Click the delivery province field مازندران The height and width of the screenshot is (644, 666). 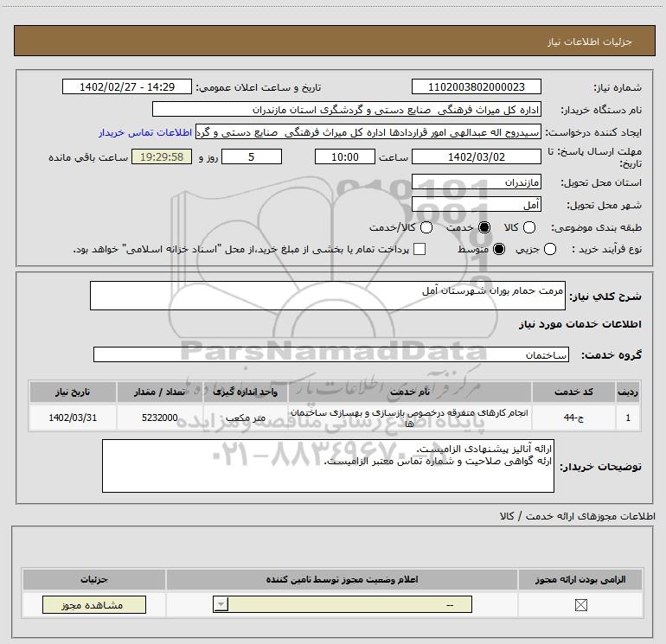coord(476,182)
